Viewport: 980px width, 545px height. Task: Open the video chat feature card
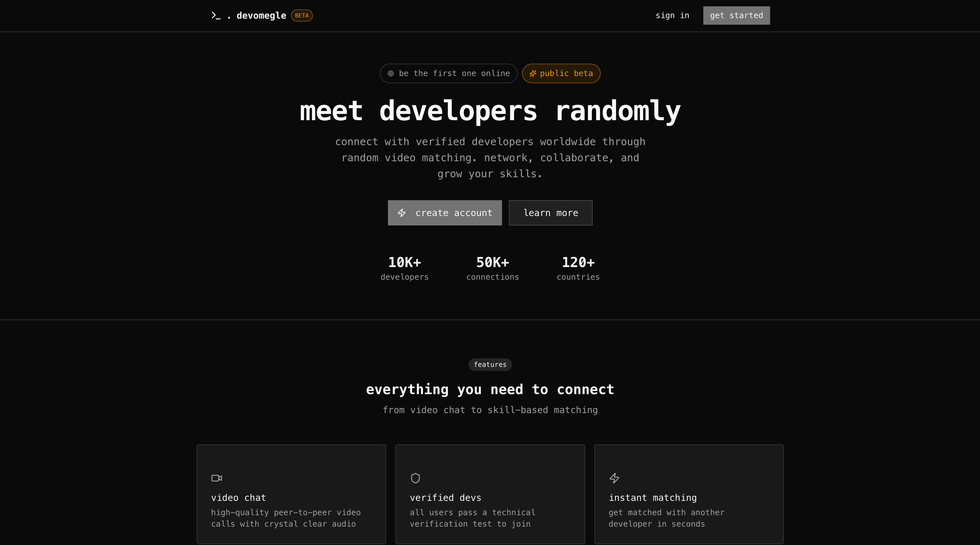[291, 495]
